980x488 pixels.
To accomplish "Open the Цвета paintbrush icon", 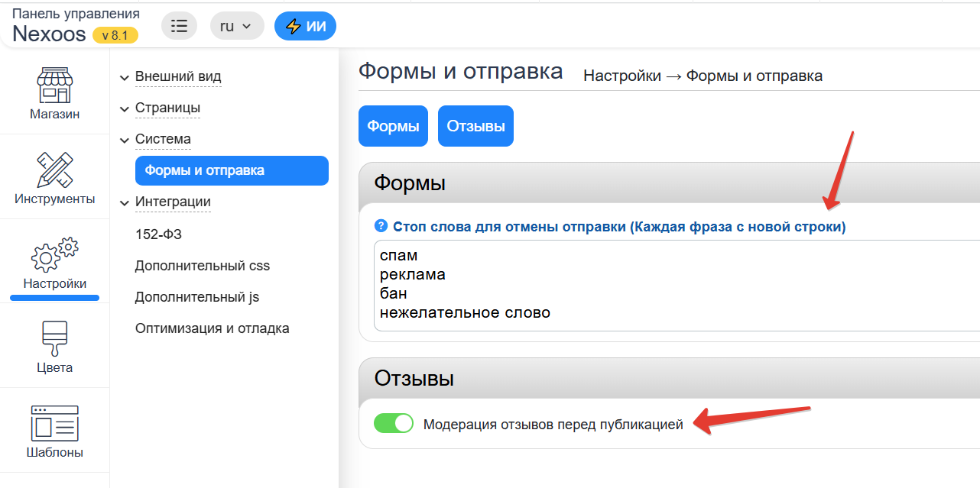I will point(54,339).
